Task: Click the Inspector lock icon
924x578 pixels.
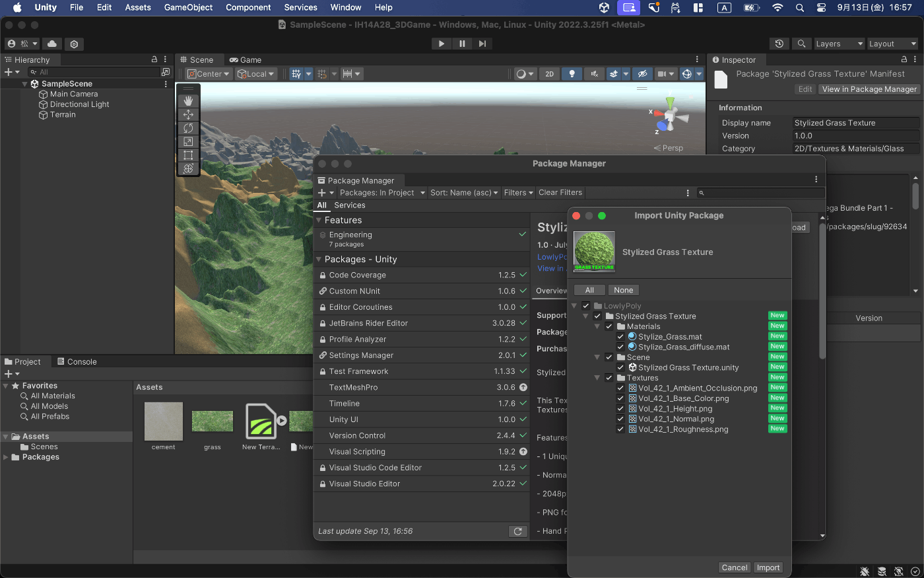Action: [904, 59]
